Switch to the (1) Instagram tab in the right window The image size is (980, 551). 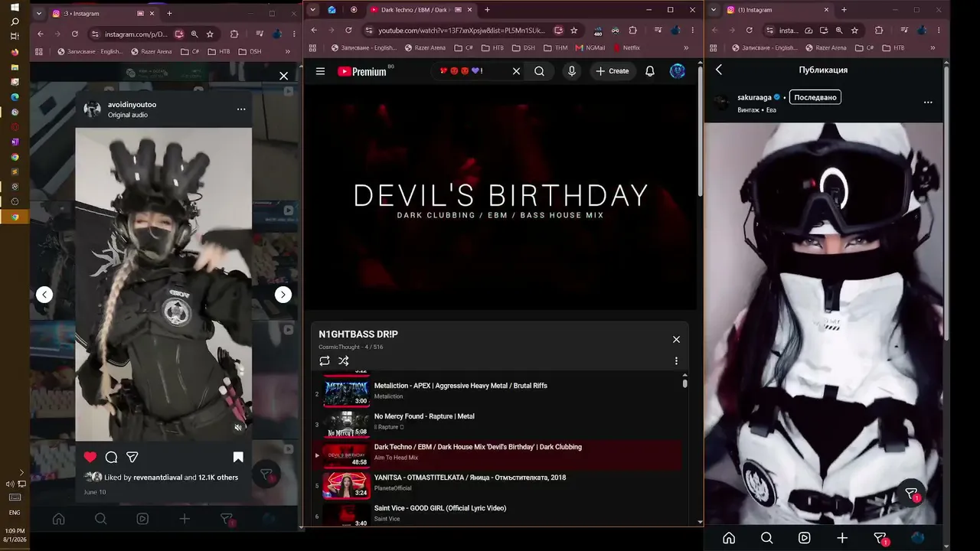coord(778,10)
